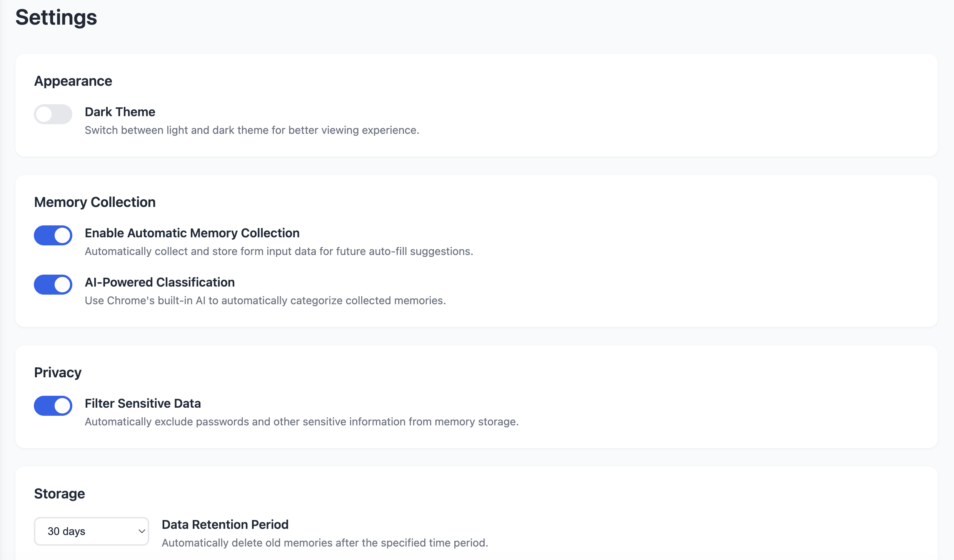This screenshot has width=954, height=560.
Task: Click the auto-fill suggestions description text
Action: 279,252
